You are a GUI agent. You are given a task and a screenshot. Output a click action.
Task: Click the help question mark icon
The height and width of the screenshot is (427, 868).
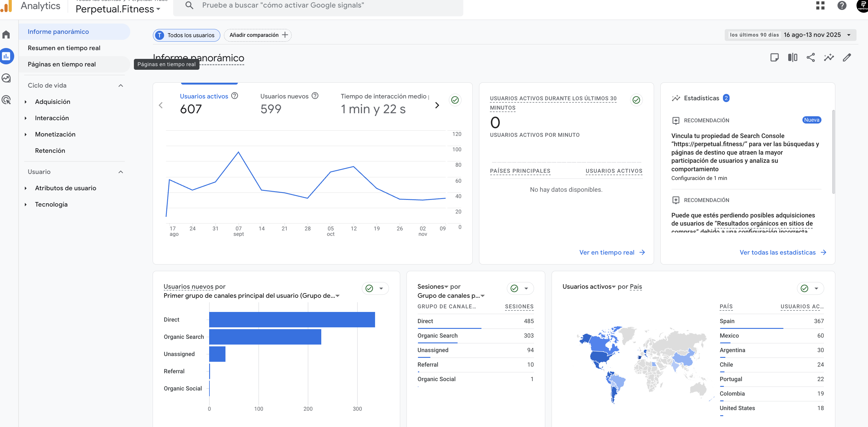(x=842, y=5)
